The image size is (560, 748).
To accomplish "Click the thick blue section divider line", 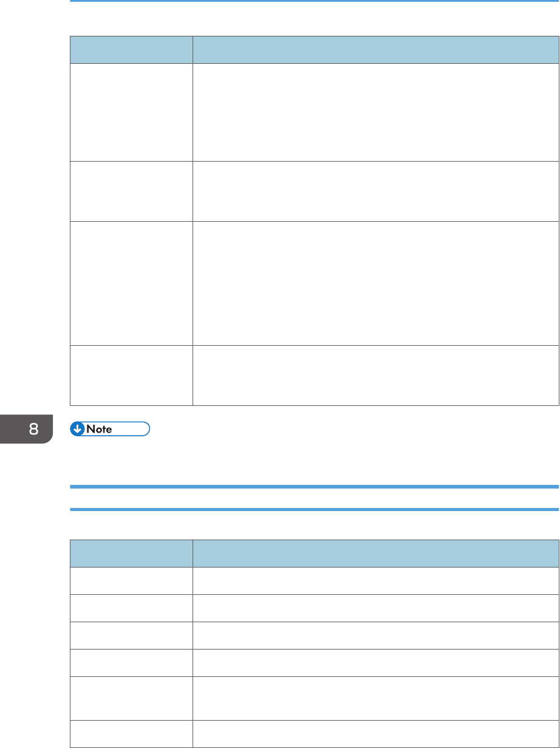I will tap(315, 487).
